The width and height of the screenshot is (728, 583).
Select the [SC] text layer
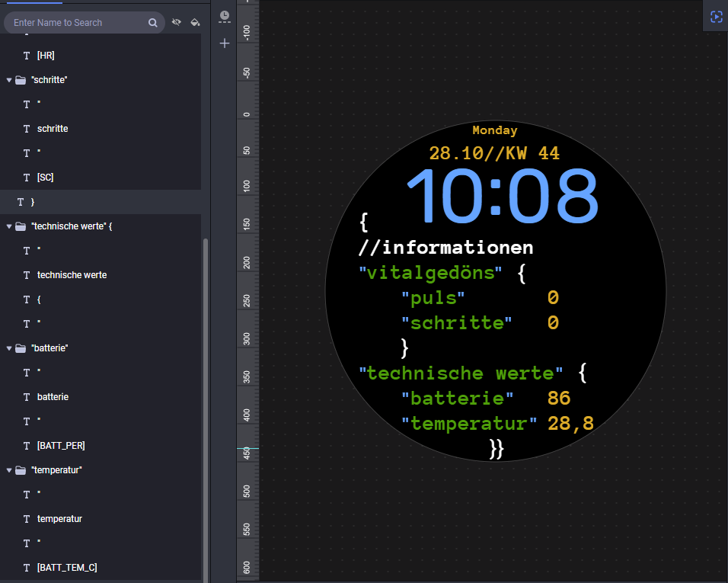[46, 178]
